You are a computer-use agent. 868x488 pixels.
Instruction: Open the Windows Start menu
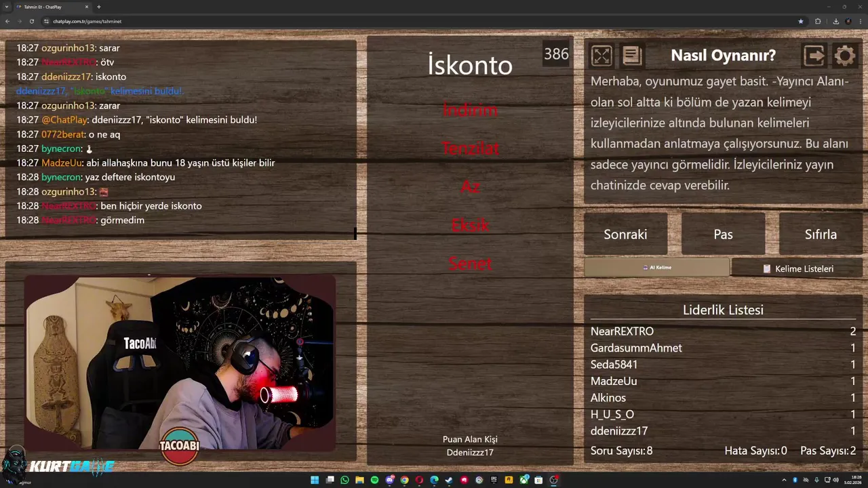[315, 480]
